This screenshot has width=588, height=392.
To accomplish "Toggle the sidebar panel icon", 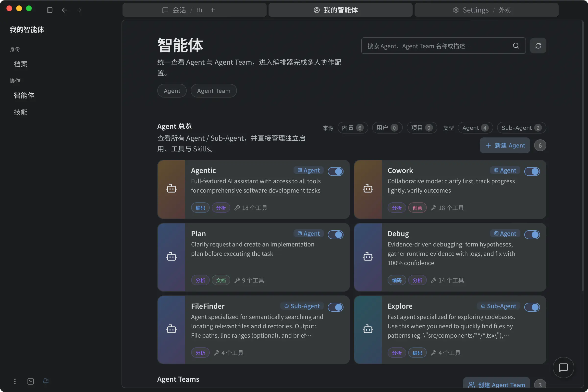I will [x=49, y=10].
